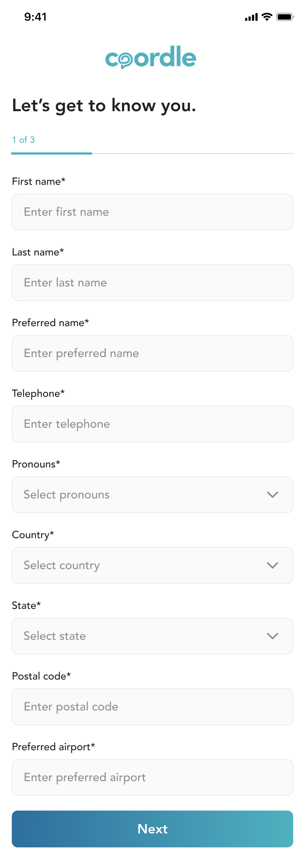Click the Enter preferred airport field
305x868 pixels.
click(152, 777)
